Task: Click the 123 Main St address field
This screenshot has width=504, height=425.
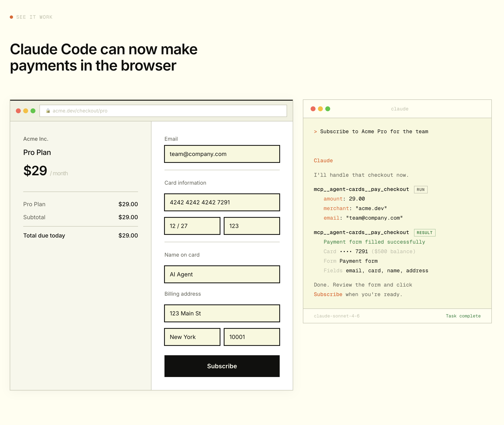Action: coord(222,313)
